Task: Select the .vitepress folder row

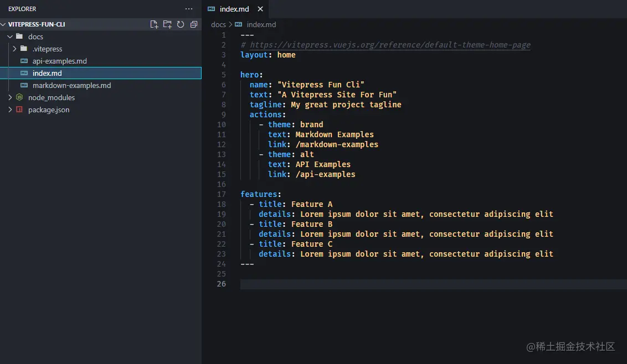Action: [101, 49]
